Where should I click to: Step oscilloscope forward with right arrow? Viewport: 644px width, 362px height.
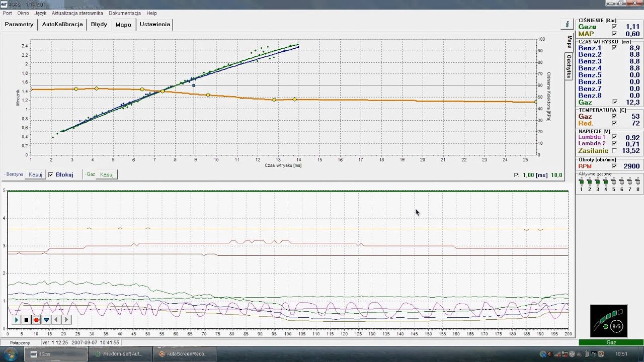point(66,320)
